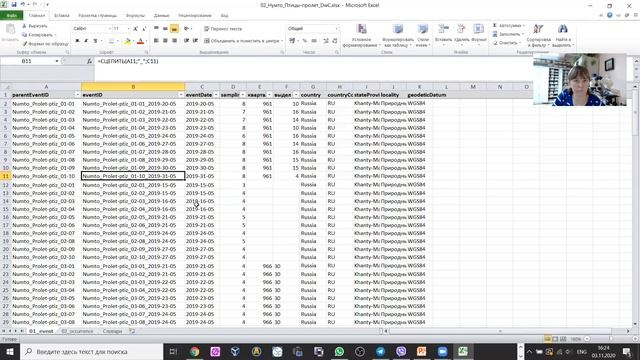Viewport: 640px width, 360px height.
Task: Click the decrease indent icon
Action: pos(187,41)
